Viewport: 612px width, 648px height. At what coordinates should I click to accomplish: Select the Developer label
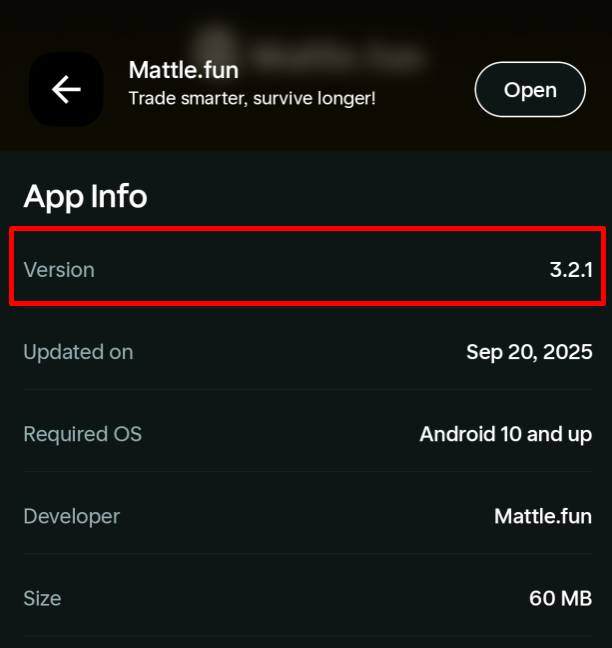71,516
